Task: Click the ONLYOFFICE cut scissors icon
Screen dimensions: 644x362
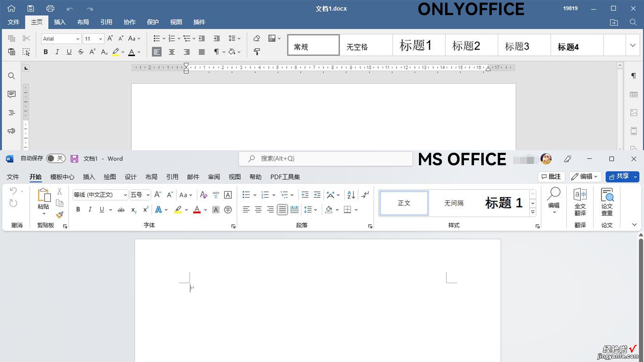Action: (26, 38)
